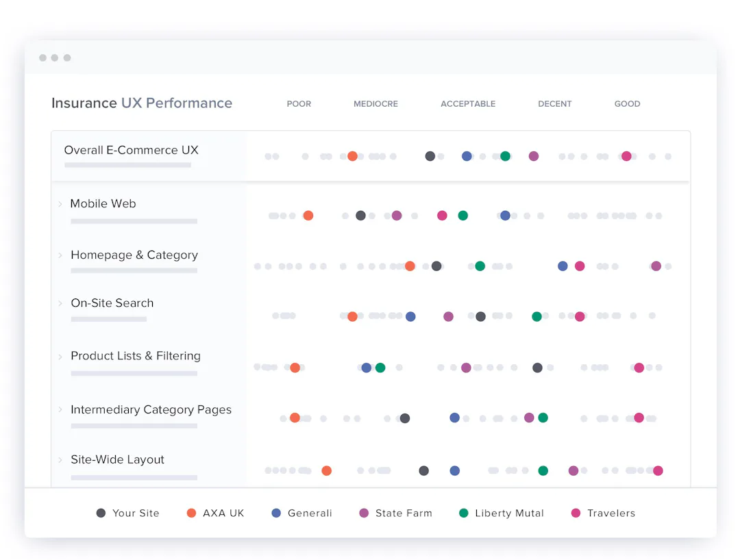Click the blue Generali dot in Product Lists row
Viewport: 740px width, 560px height.
coord(366,367)
